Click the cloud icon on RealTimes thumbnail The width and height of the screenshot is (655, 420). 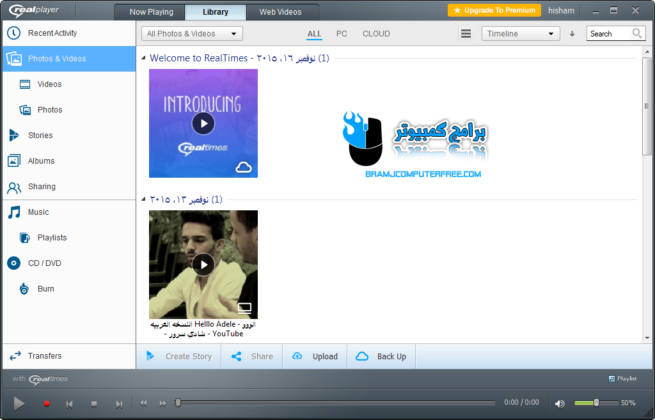click(x=244, y=168)
